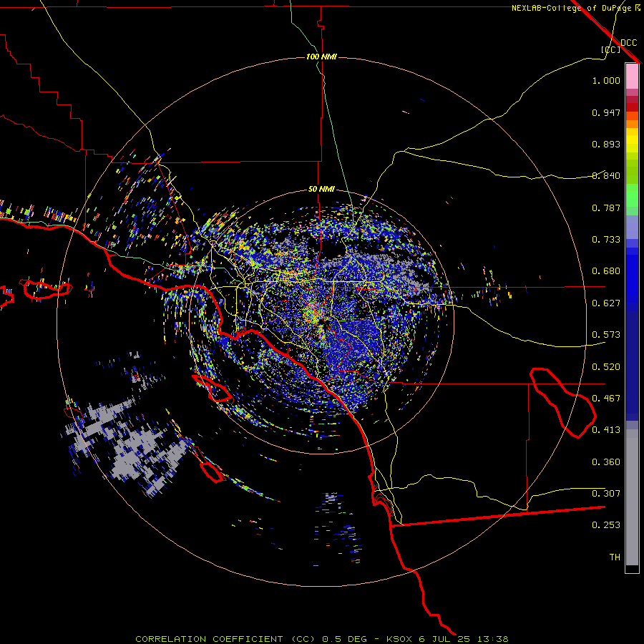Click the 0.627 scale value
The width and height of the screenshot is (644, 644).
click(x=606, y=303)
